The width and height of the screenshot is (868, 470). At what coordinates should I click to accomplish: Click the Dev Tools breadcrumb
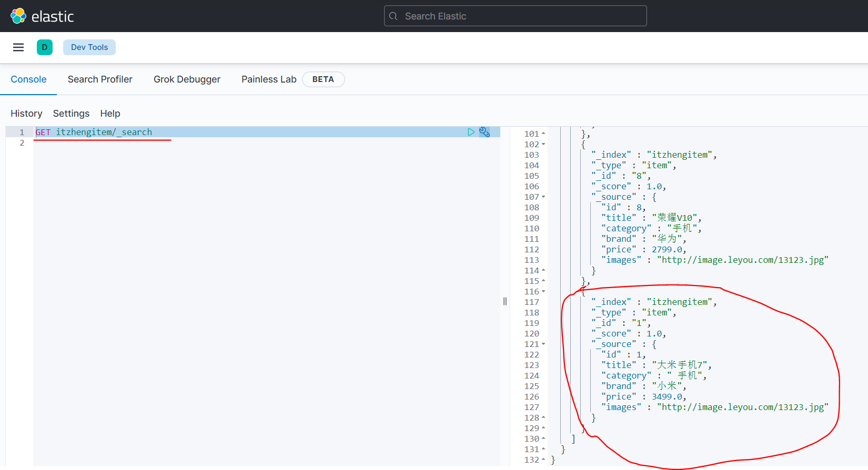89,47
